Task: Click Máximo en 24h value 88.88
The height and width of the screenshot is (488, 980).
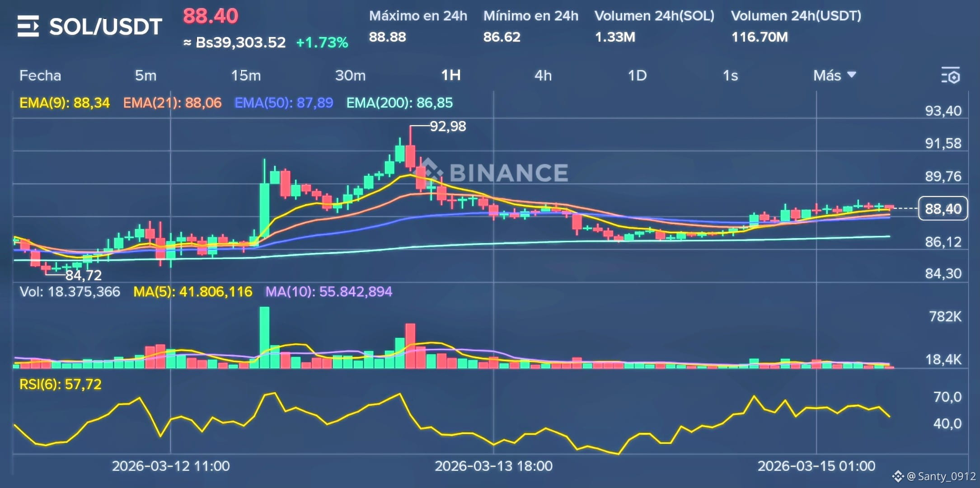Action: point(387,37)
